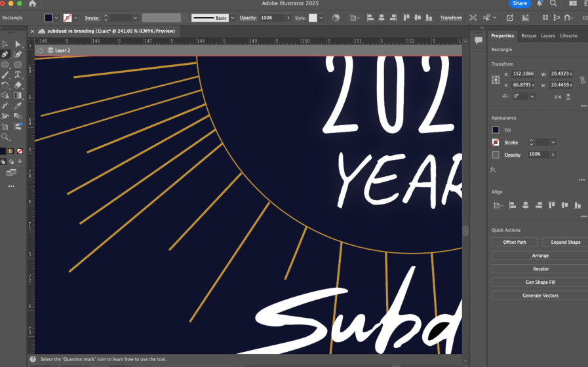Image resolution: width=588 pixels, height=367 pixels.
Task: Select the Shape Builder tool
Action: (5, 96)
